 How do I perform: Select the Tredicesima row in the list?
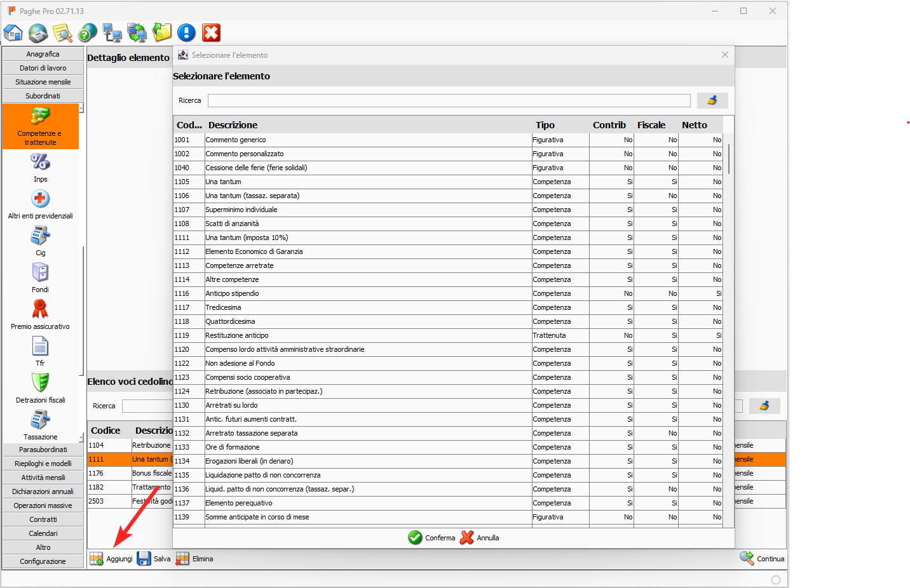click(367, 307)
